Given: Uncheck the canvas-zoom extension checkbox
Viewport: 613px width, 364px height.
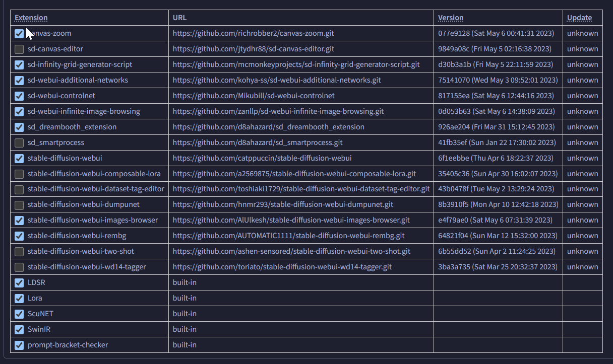Looking at the screenshot, I should (19, 34).
